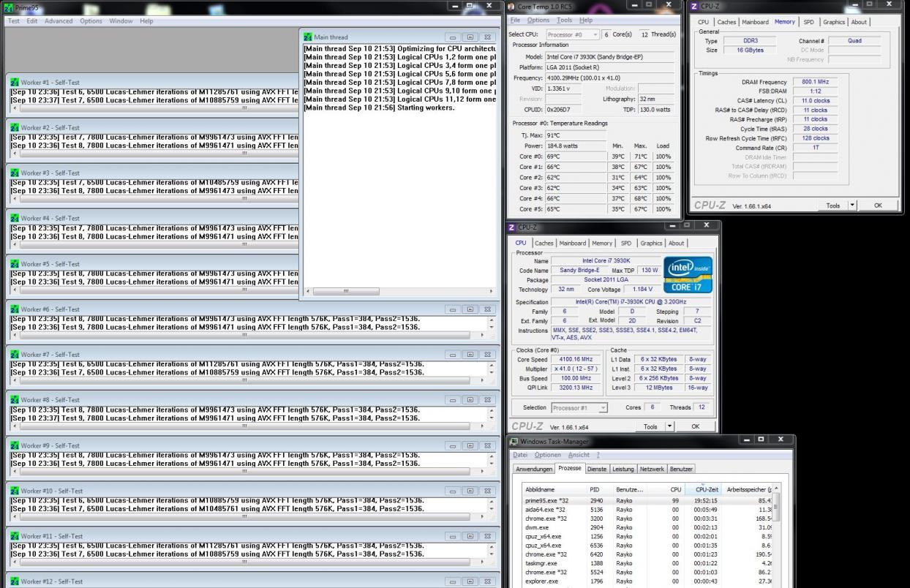Click OK in the CPU-Z Memory window
Viewport: 910px width, 588px height.
878,206
